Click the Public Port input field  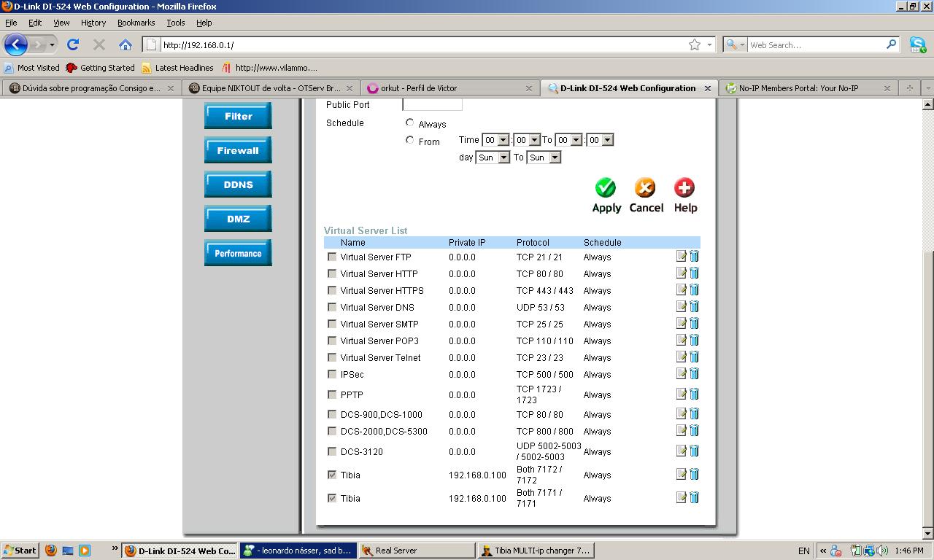tap(433, 104)
